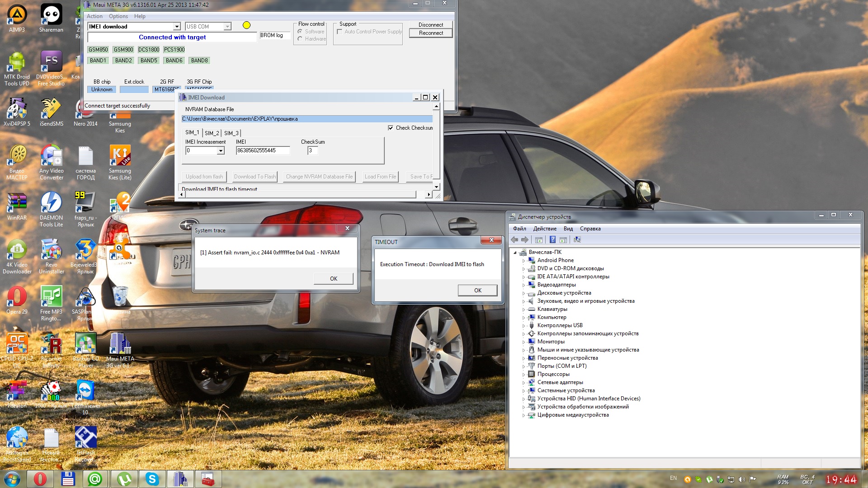Viewport: 868px width, 488px height.
Task: Click the IMEI number input field
Action: pos(263,150)
